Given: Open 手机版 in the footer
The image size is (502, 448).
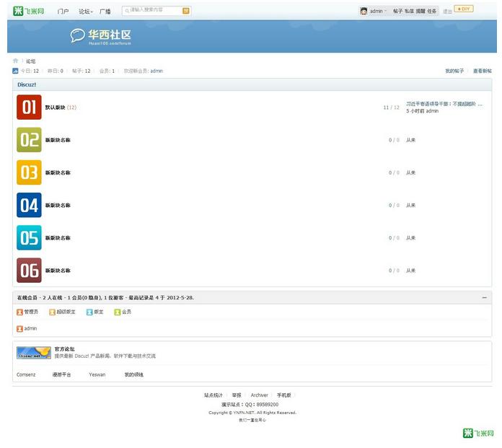Looking at the screenshot, I should [284, 395].
